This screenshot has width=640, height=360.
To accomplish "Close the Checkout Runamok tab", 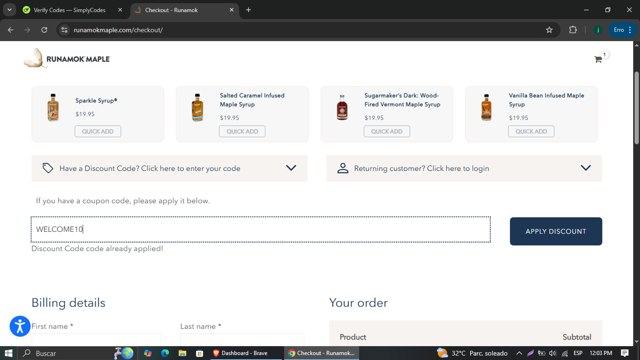I will (231, 10).
